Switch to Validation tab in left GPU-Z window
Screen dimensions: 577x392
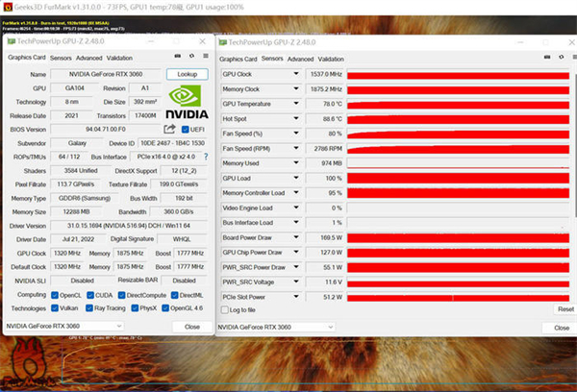pos(119,58)
